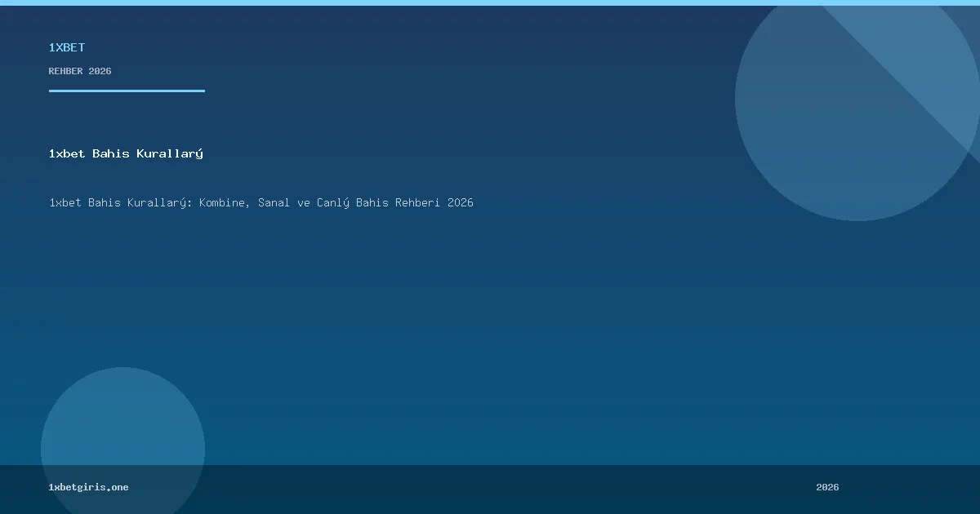980x514 pixels.
Task: Select the REHBER 2026 label
Action: tap(79, 71)
